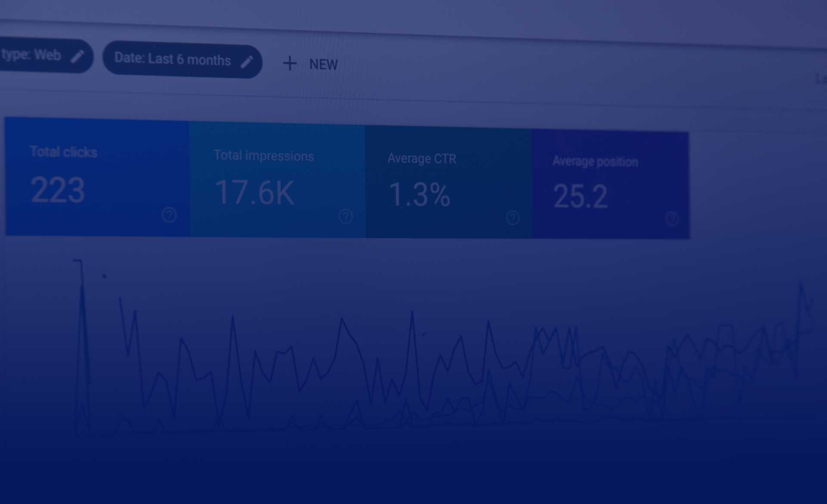Viewport: 827px width, 504px height.
Task: Toggle the Total impressions metric card
Action: click(x=277, y=179)
